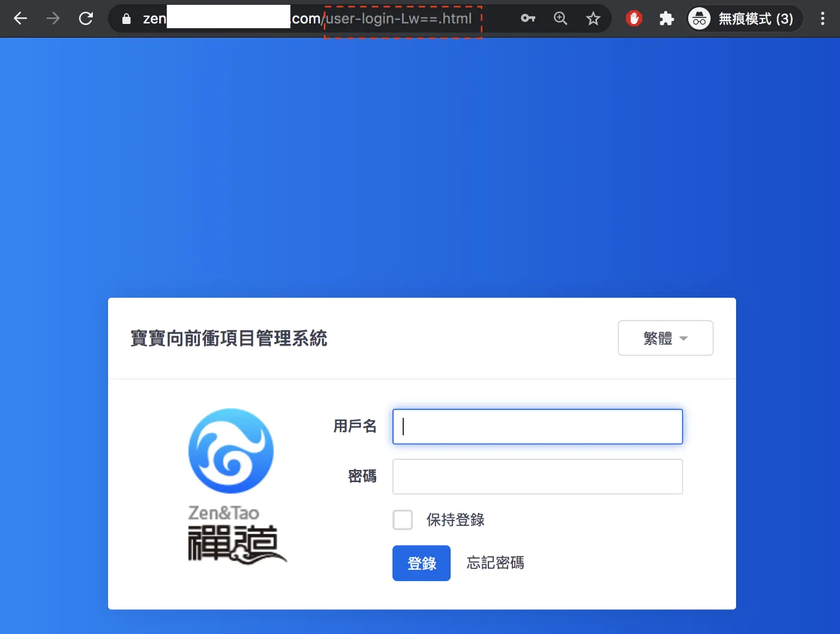Click the browser forward arrow

click(x=53, y=19)
